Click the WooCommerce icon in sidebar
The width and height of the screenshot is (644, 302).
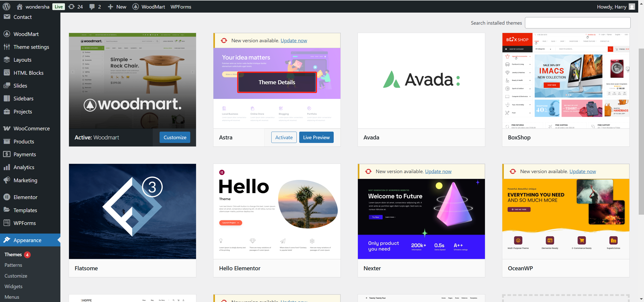pyautogui.click(x=7, y=129)
